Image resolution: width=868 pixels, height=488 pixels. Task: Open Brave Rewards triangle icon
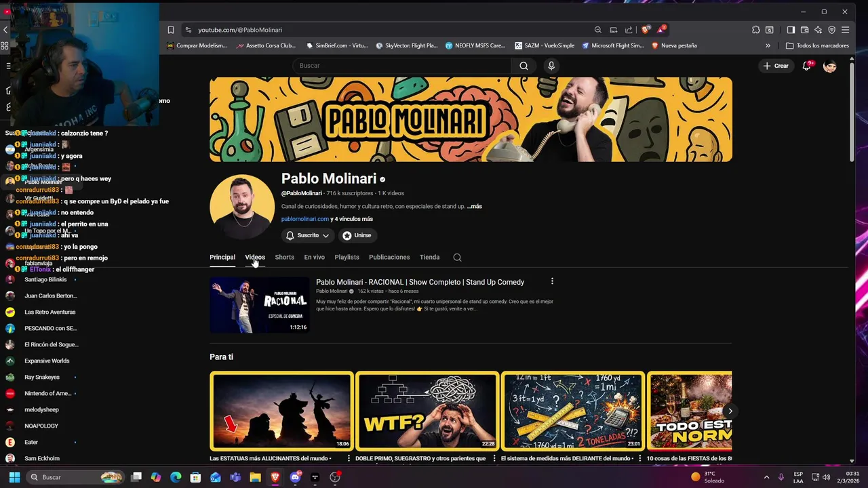[660, 30]
